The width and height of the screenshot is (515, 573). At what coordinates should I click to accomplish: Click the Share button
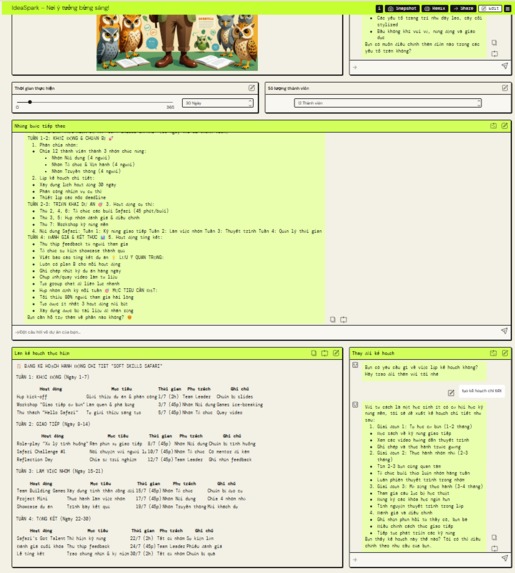point(463,8)
